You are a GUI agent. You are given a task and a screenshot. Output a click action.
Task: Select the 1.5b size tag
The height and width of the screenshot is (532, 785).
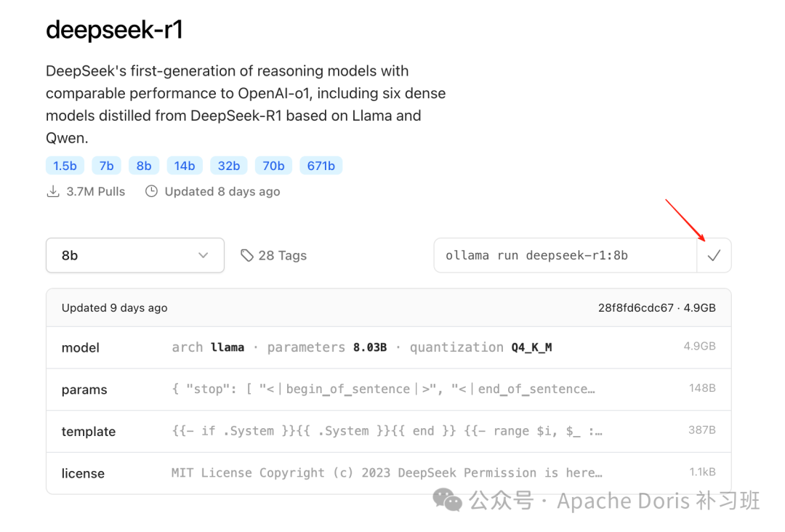[65, 166]
